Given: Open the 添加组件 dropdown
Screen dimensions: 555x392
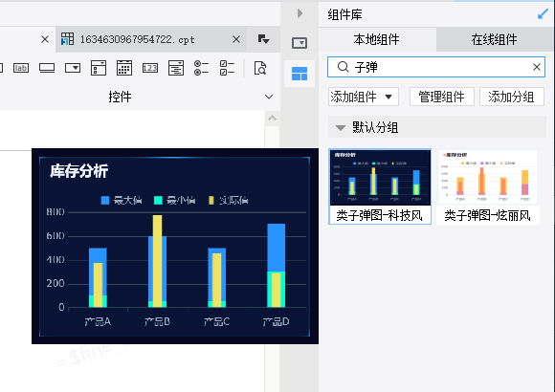Looking at the screenshot, I should (364, 97).
